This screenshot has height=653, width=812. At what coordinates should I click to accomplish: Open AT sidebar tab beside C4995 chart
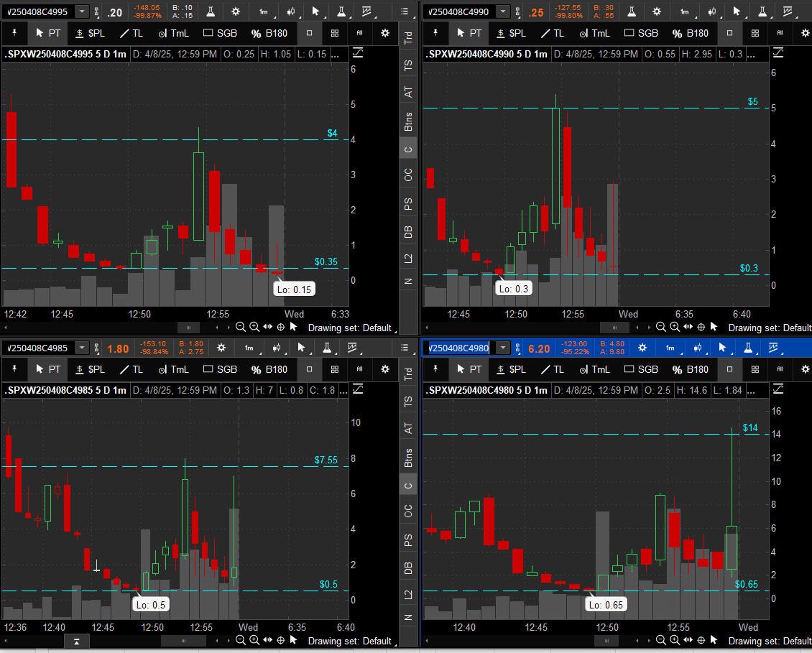409,92
